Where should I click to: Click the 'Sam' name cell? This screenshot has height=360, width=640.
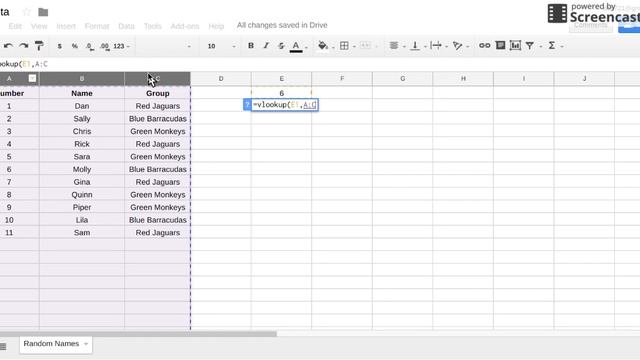[x=82, y=233]
